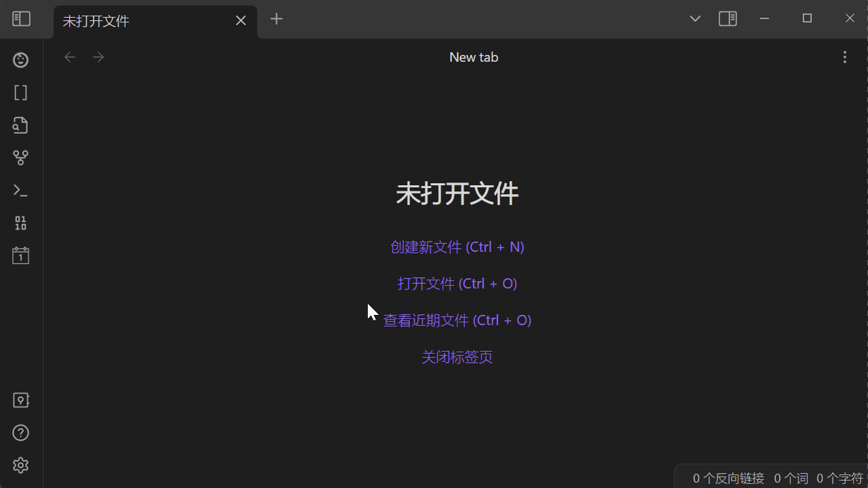Image resolution: width=868 pixels, height=488 pixels.
Task: Click the file search sidebar icon
Action: click(x=20, y=125)
